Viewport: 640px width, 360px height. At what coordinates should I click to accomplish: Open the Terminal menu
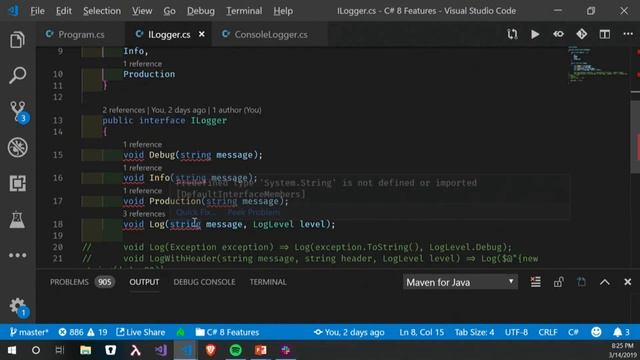tap(244, 11)
